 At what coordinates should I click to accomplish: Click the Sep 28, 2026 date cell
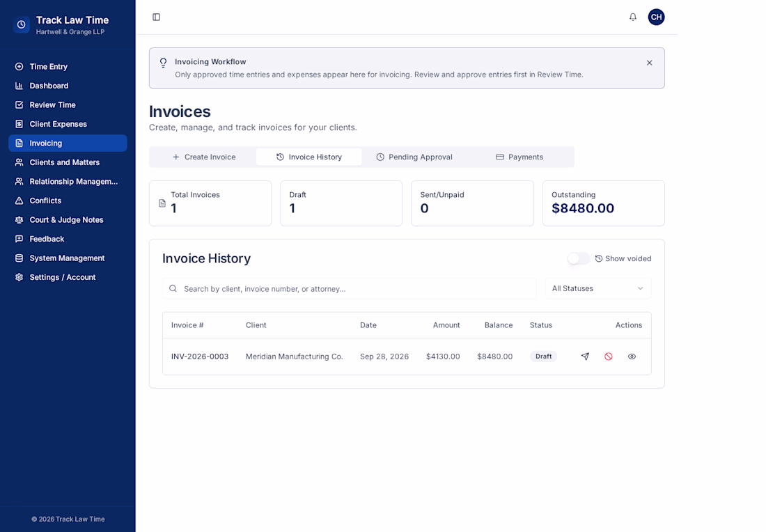384,357
